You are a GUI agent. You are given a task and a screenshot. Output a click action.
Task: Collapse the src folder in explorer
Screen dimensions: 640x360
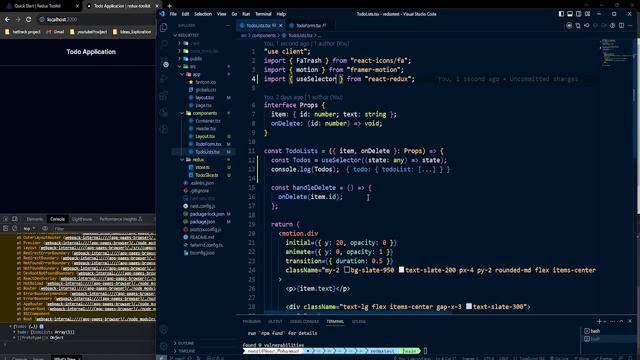[x=180, y=66]
